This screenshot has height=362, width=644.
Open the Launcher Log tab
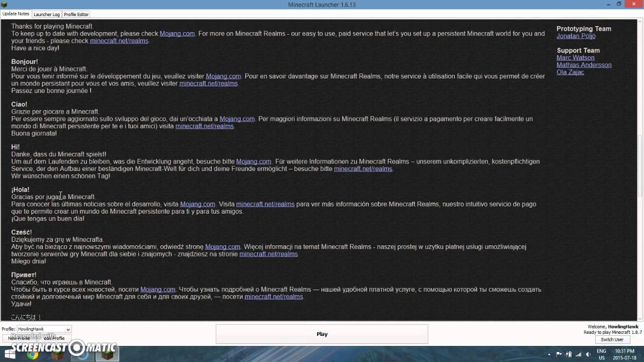(x=47, y=14)
